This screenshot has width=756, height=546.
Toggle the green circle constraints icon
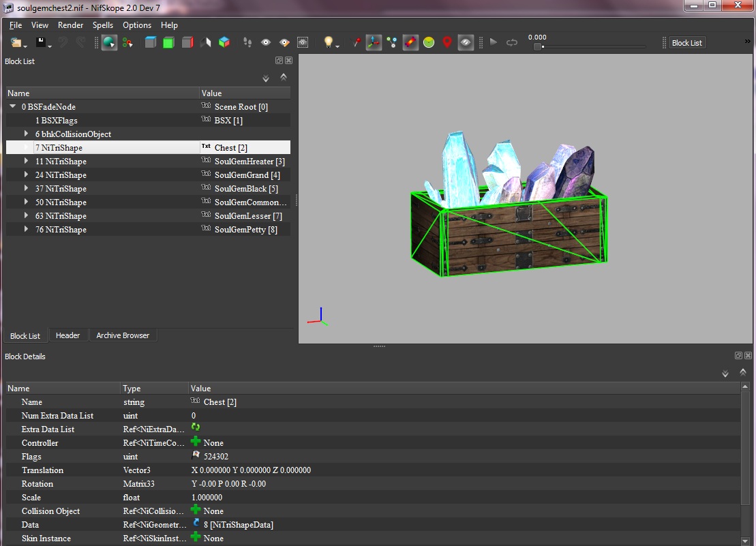point(429,43)
